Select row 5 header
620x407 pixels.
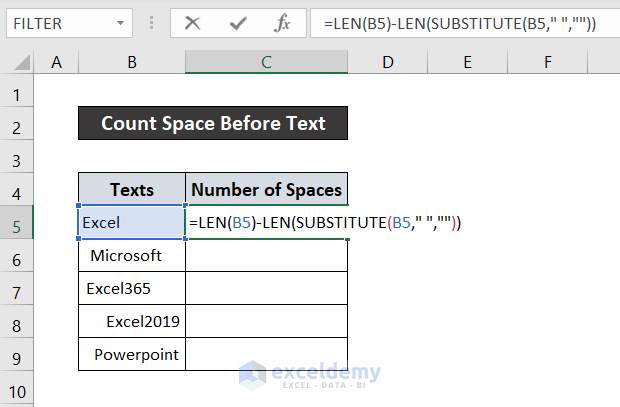[x=16, y=222]
